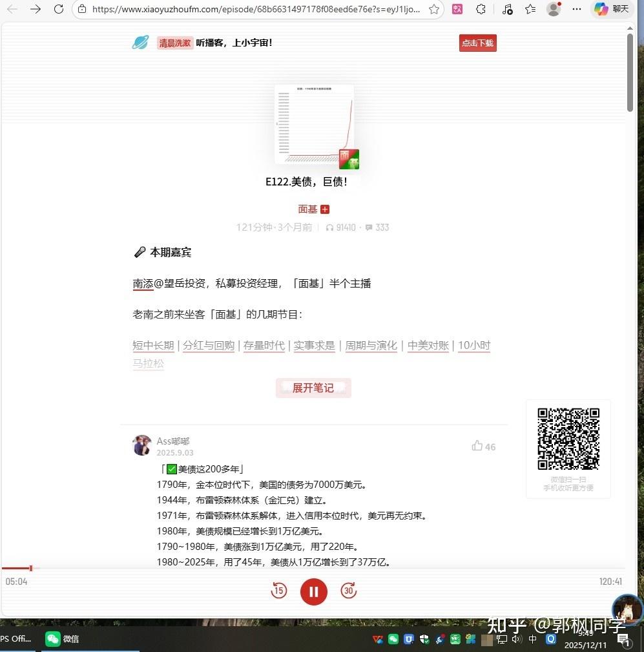Rewind audio 15 seconds
This screenshot has height=652, width=644.
(x=279, y=591)
